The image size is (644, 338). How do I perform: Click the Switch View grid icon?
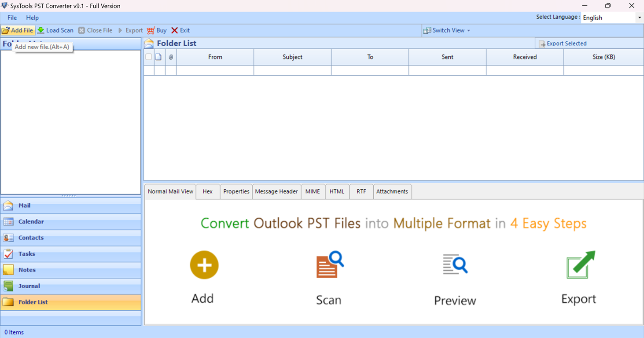[427, 30]
